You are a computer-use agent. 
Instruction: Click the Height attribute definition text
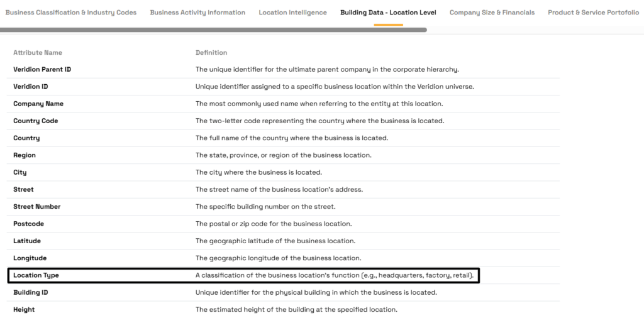[x=296, y=310]
